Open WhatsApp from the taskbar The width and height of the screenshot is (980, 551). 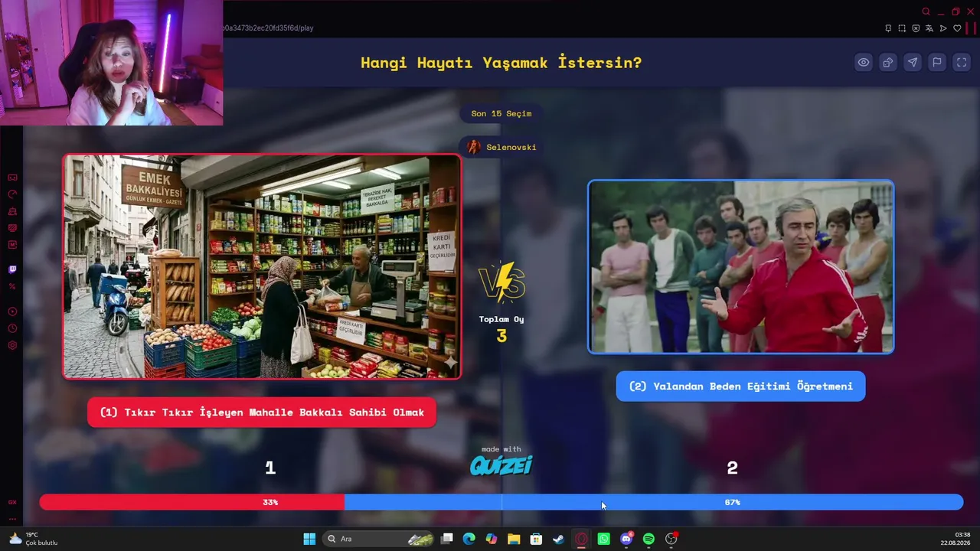(x=604, y=539)
